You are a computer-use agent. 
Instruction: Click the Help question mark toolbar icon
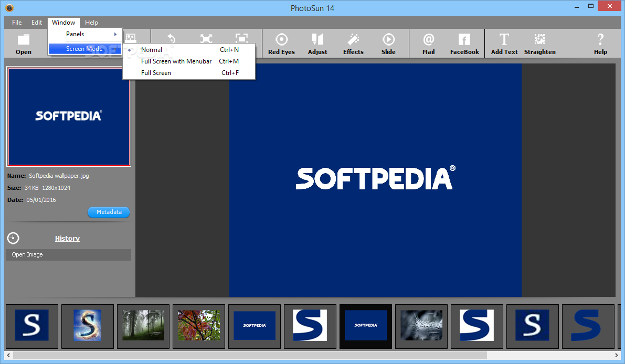click(x=600, y=39)
